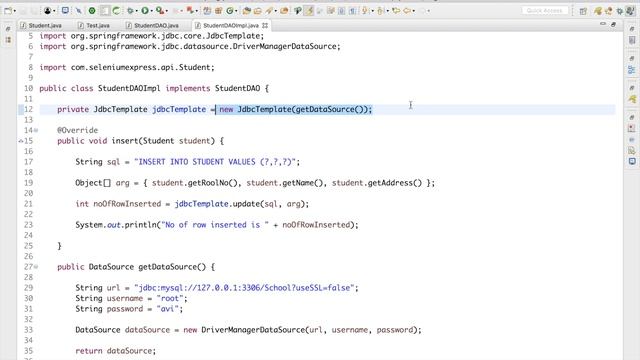Image resolution: width=640 pixels, height=360 pixels.
Task: Click 'getDataSource()' on line 27
Action: click(172, 267)
